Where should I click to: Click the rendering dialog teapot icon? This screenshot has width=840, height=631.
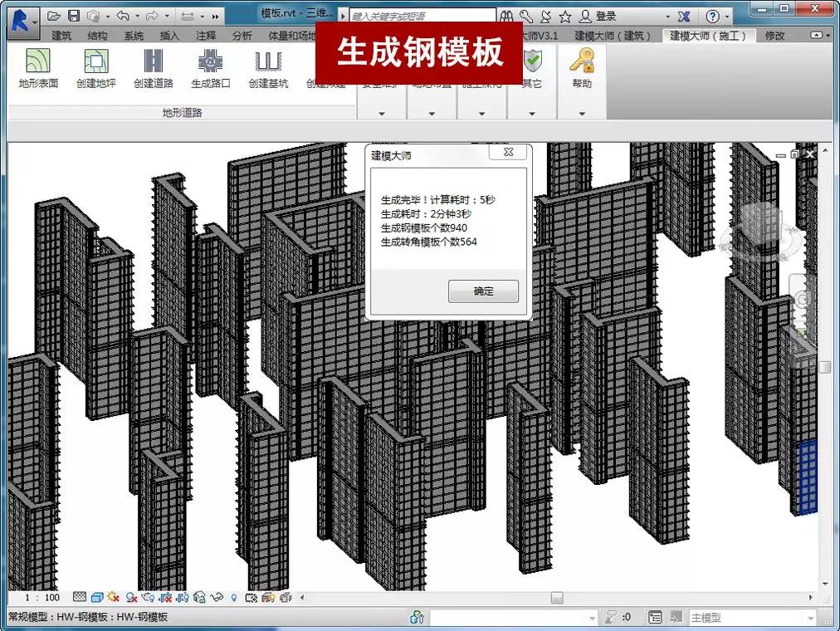tap(148, 597)
